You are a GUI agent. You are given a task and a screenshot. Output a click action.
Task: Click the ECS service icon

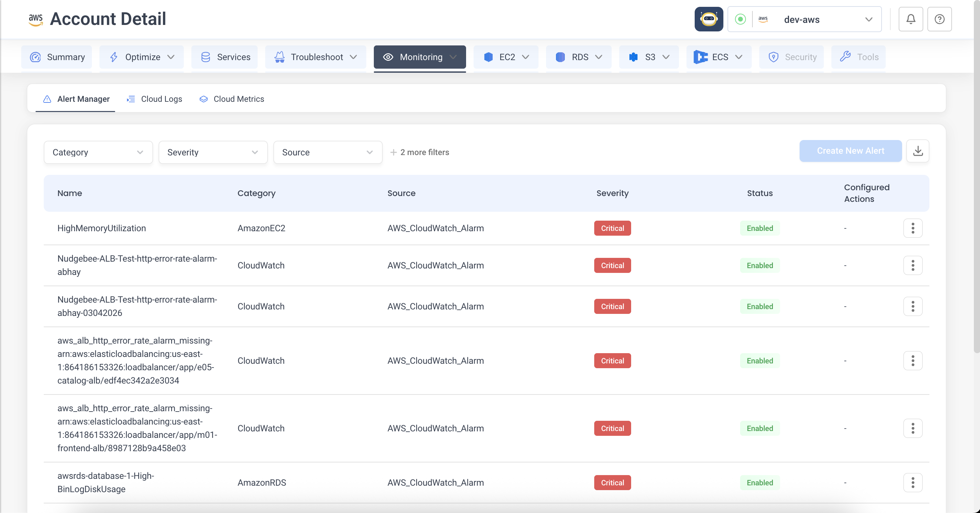point(700,57)
